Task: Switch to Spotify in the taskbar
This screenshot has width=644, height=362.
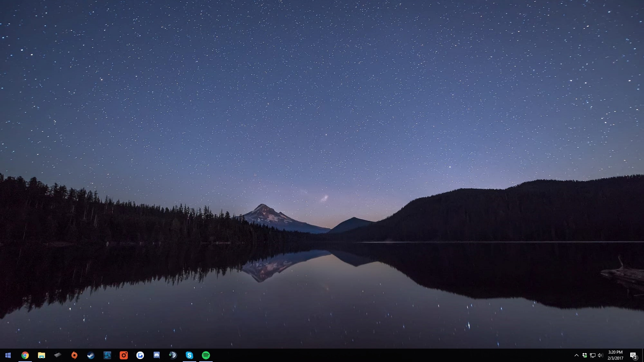Action: [x=206, y=355]
